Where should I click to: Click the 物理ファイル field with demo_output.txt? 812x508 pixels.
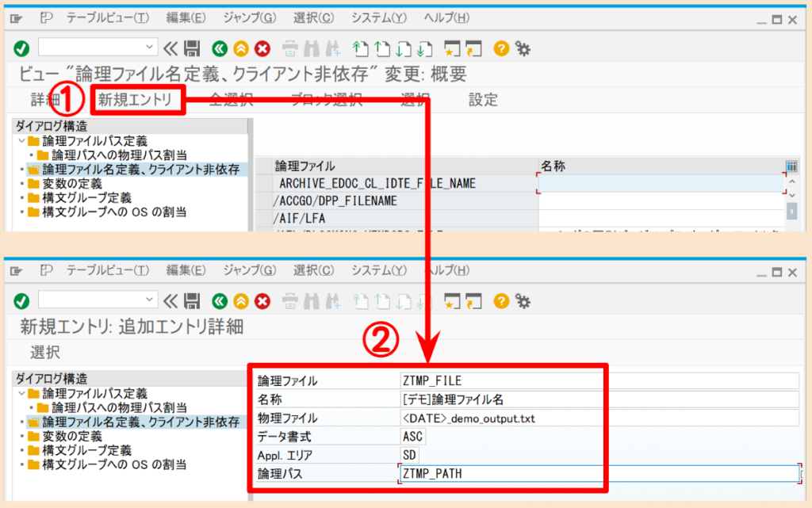click(x=598, y=418)
